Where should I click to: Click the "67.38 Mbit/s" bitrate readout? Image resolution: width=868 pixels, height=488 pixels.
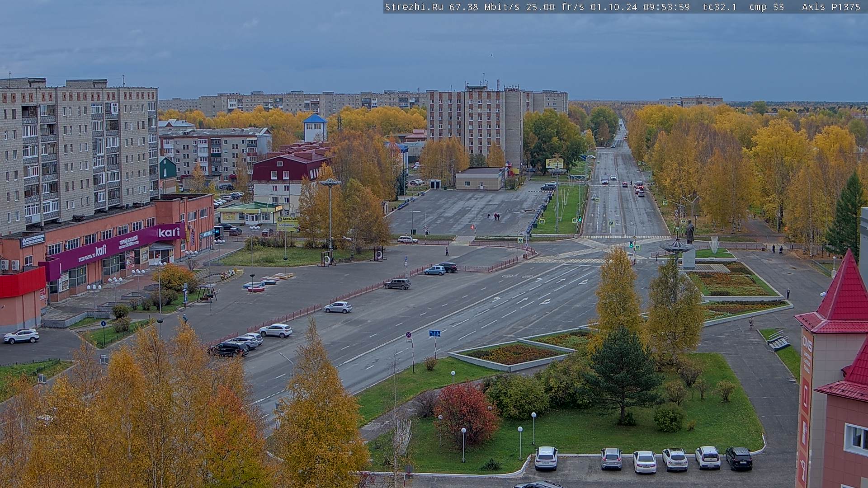click(x=484, y=7)
